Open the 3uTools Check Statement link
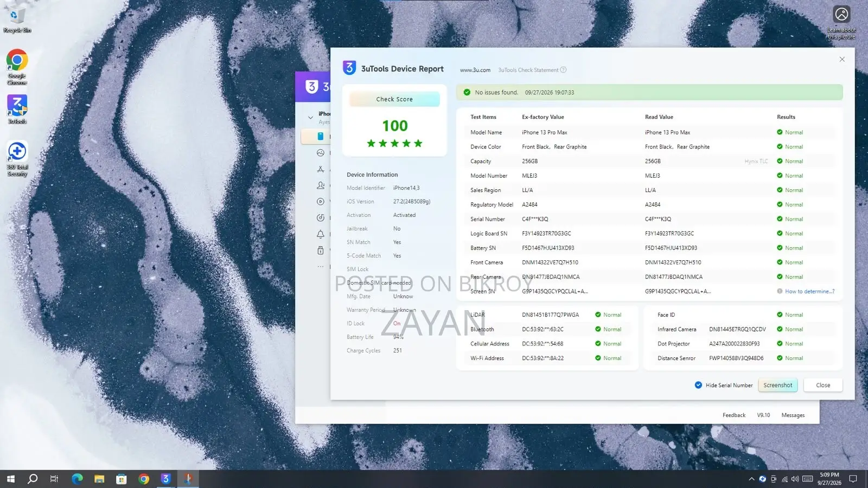The height and width of the screenshot is (488, 868). [x=528, y=70]
